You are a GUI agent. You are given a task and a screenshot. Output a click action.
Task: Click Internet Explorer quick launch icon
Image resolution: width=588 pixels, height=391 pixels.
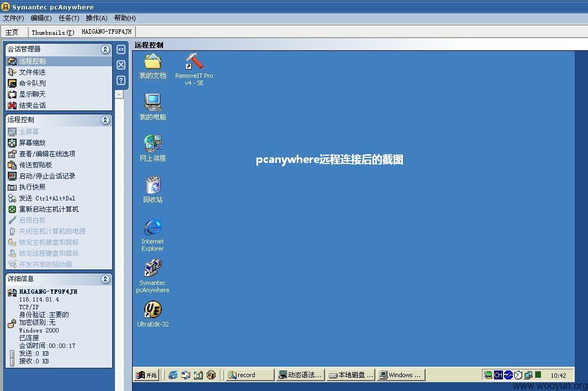[173, 375]
